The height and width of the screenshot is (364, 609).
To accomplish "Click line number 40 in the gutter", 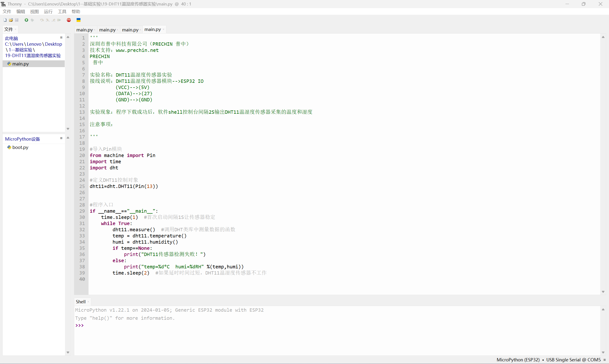I will 82,279.
